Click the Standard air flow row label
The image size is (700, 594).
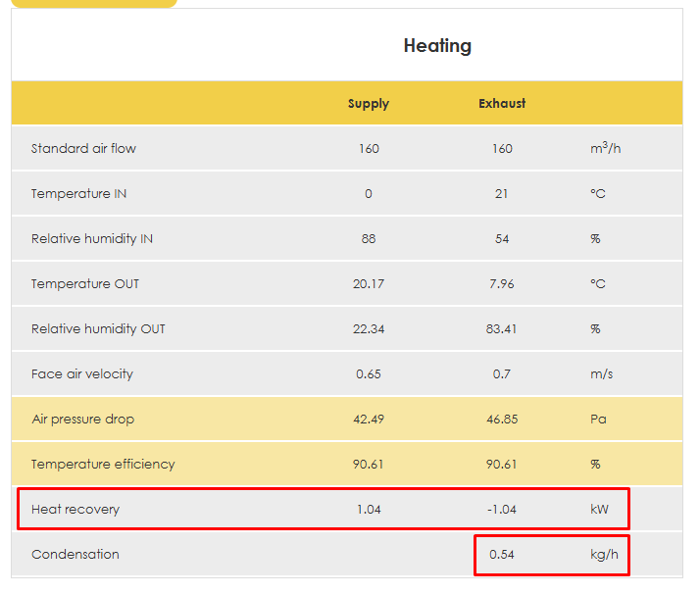83,149
